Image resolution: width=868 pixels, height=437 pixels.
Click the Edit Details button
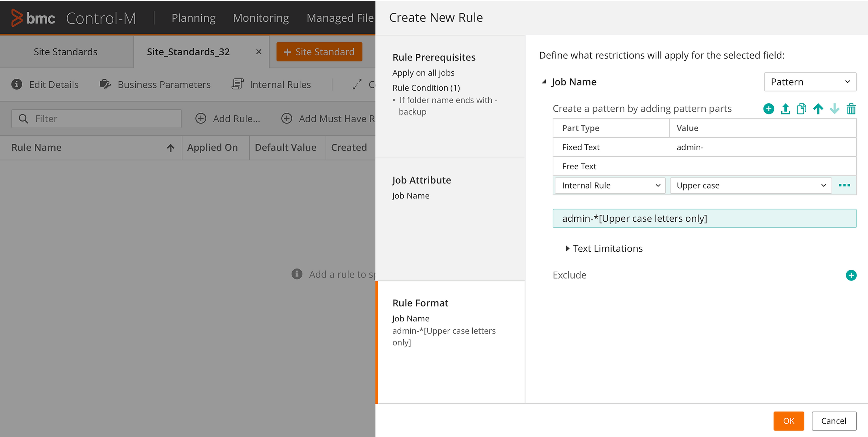[x=45, y=84]
